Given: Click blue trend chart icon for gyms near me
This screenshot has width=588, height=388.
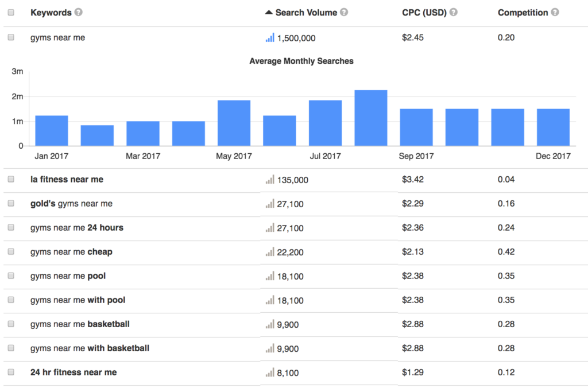Looking at the screenshot, I should [x=270, y=37].
